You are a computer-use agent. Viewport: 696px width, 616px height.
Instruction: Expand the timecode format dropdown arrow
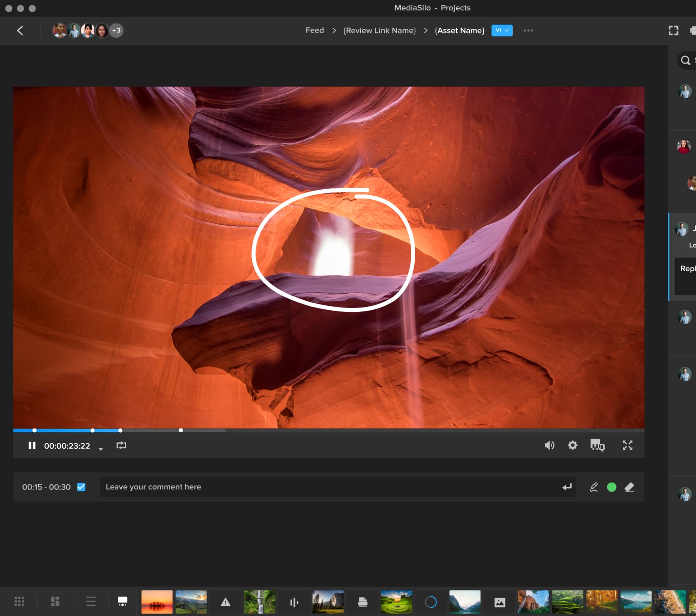click(101, 449)
